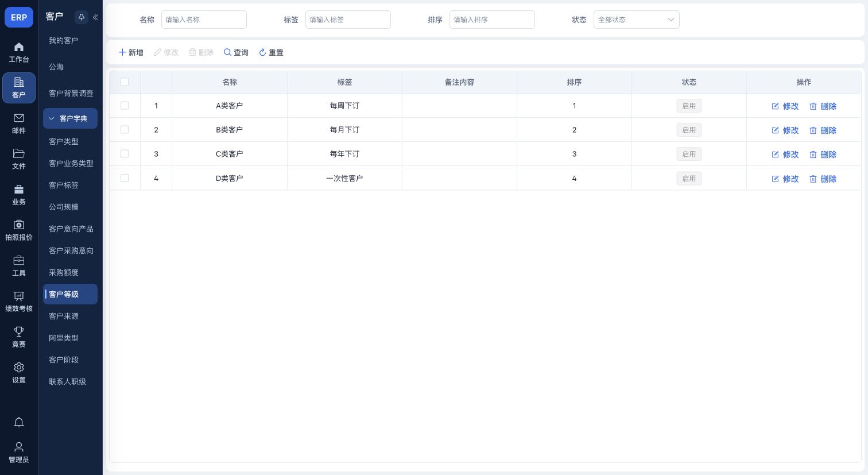This screenshot has width=868, height=475.
Task: Click the ERP logo
Action: [x=19, y=17]
